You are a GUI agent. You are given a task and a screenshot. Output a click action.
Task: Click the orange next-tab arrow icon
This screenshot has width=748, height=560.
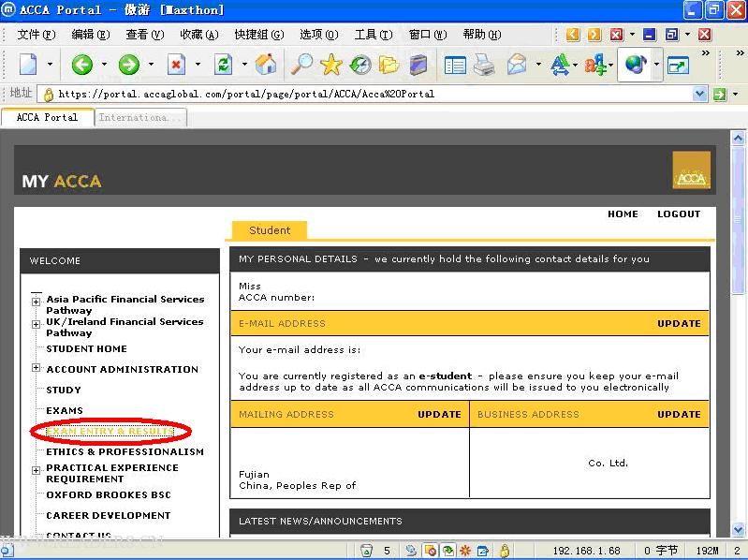coord(594,35)
